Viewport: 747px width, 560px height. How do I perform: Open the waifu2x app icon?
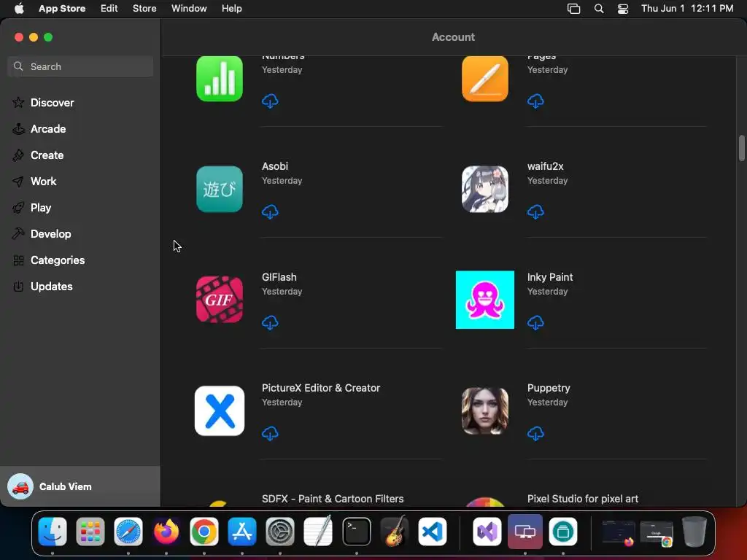485,189
